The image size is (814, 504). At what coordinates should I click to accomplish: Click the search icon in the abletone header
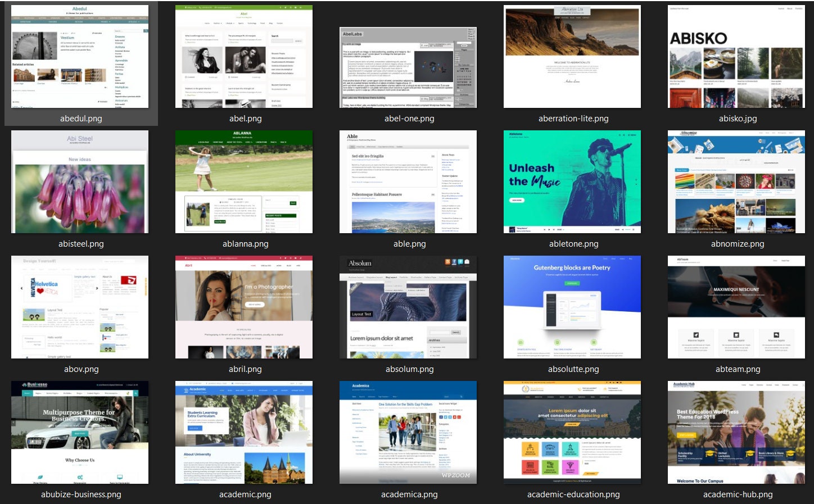click(619, 134)
